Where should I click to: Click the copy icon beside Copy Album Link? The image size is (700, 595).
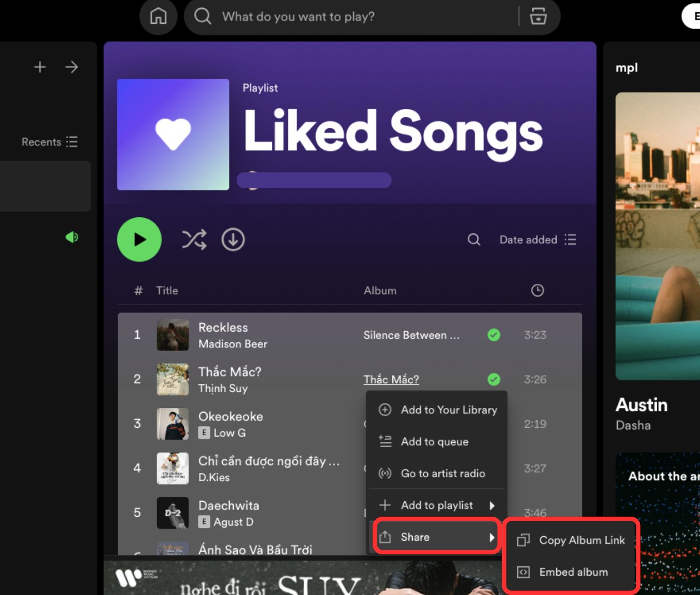click(523, 540)
